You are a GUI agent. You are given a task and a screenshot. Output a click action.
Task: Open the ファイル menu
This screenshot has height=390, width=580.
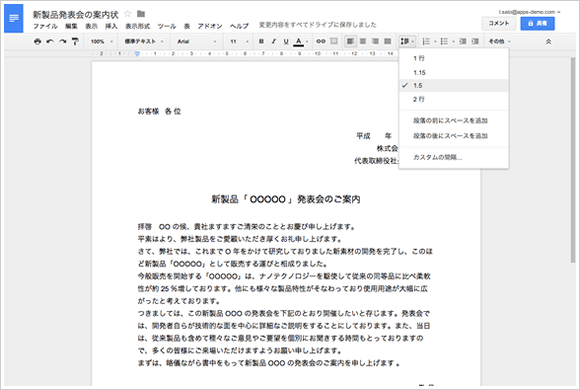click(x=45, y=26)
